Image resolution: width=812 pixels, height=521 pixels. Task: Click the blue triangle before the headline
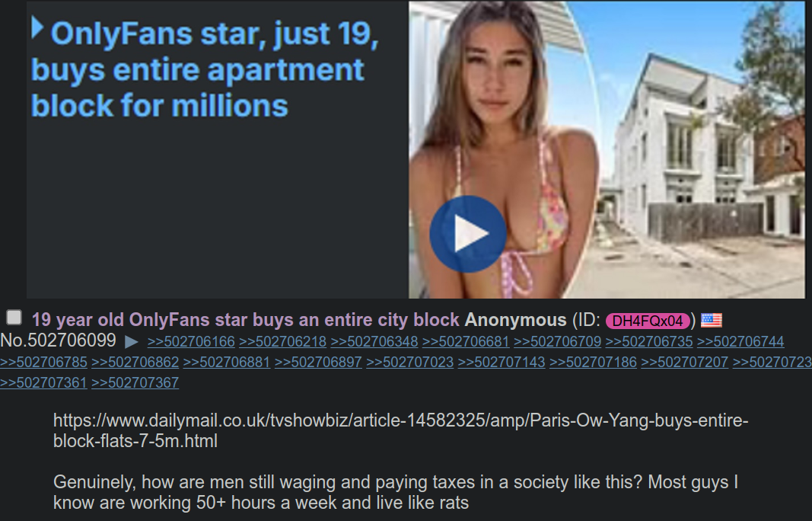37,27
